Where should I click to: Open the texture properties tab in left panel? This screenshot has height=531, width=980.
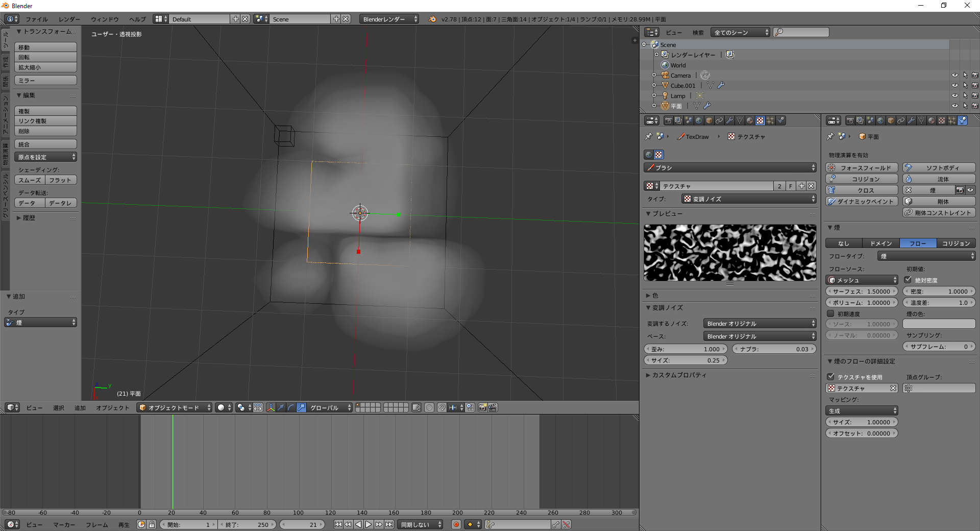[x=760, y=120]
